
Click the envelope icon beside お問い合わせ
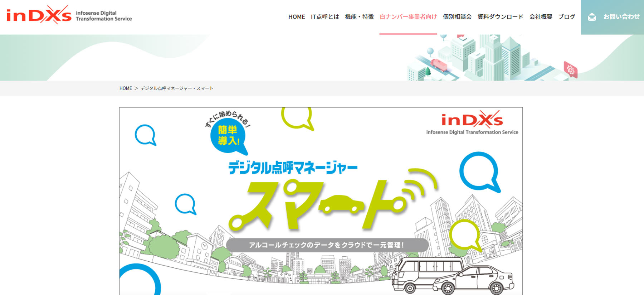592,17
